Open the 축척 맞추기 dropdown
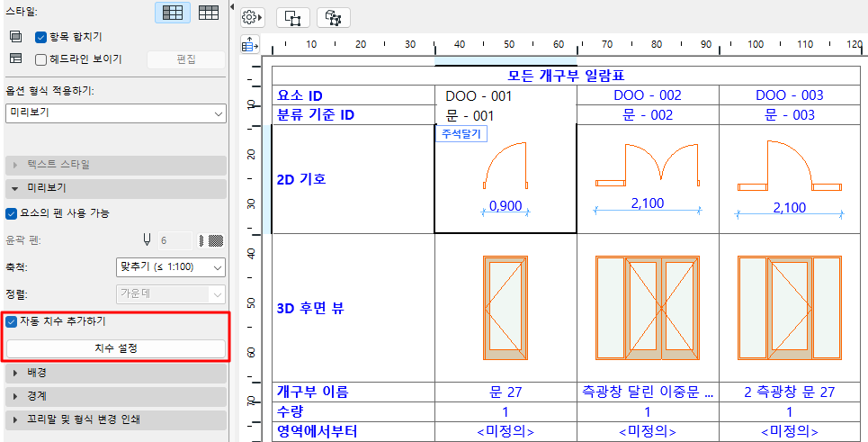This screenshot has height=442, width=868. [x=171, y=267]
